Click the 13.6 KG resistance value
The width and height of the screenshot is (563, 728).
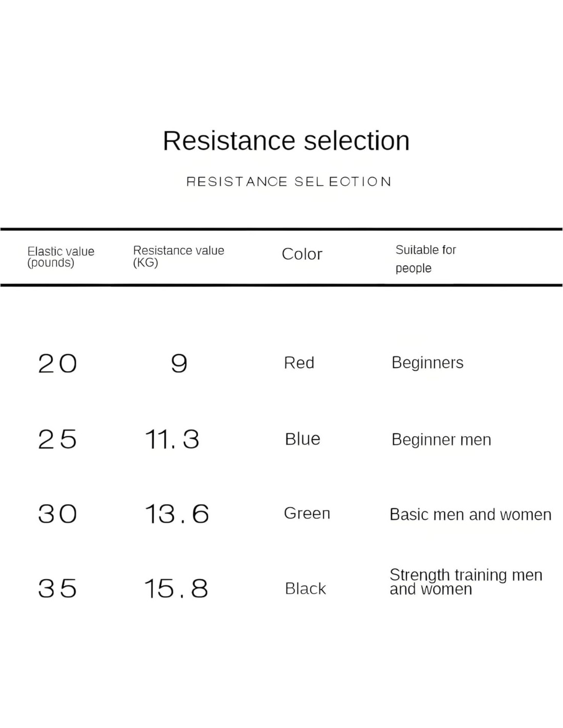[x=177, y=514]
